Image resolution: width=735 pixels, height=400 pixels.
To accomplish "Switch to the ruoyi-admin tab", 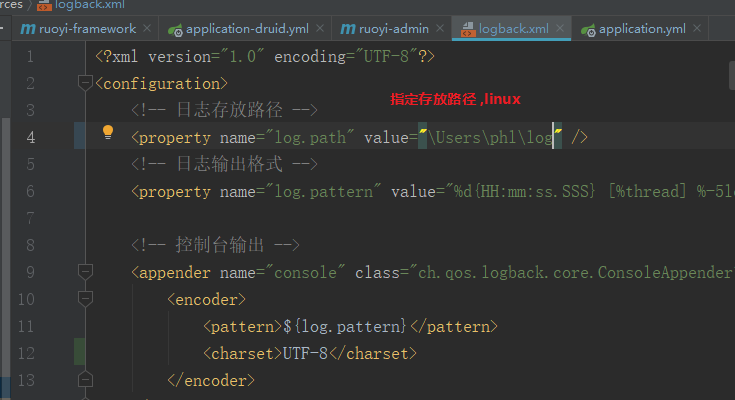I will click(x=393, y=29).
